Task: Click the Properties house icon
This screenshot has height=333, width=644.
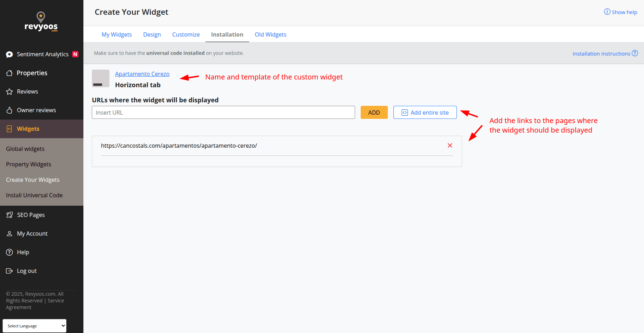Action: pyautogui.click(x=10, y=73)
